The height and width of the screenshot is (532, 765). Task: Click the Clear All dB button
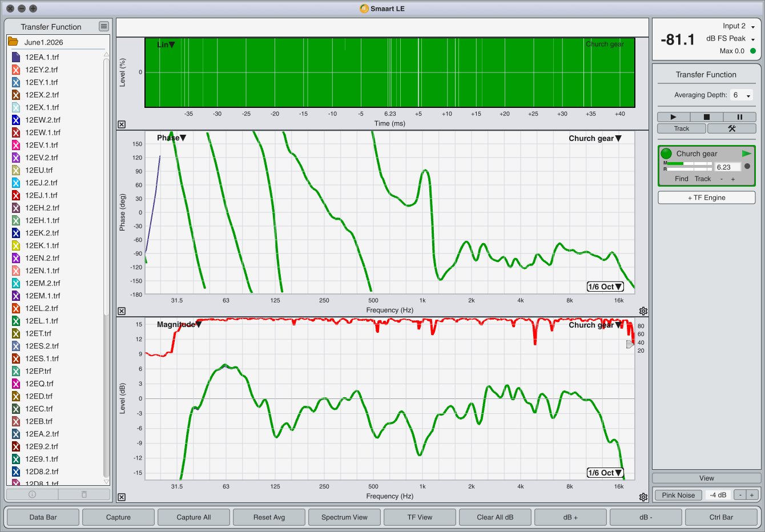click(496, 517)
